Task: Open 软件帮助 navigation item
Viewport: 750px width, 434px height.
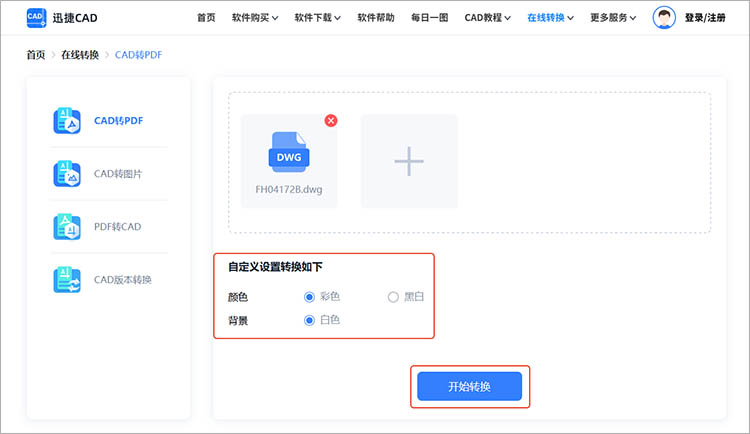Action: click(x=376, y=18)
